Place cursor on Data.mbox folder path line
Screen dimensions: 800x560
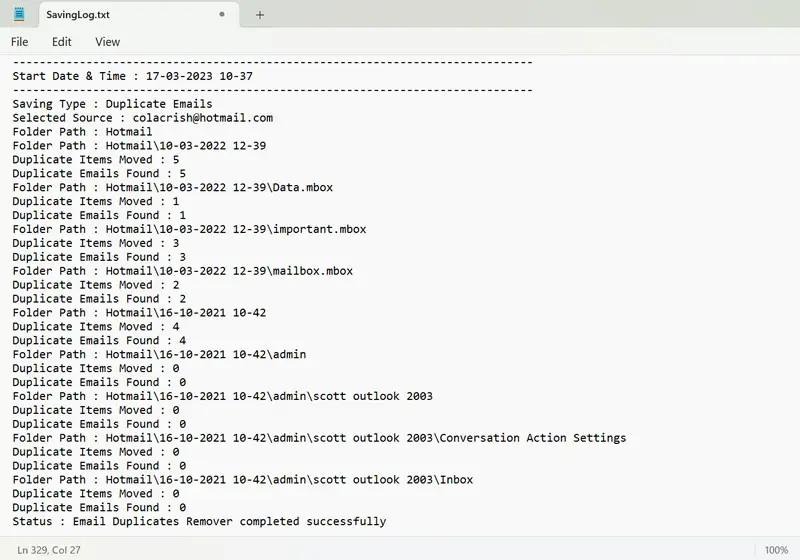coord(172,187)
